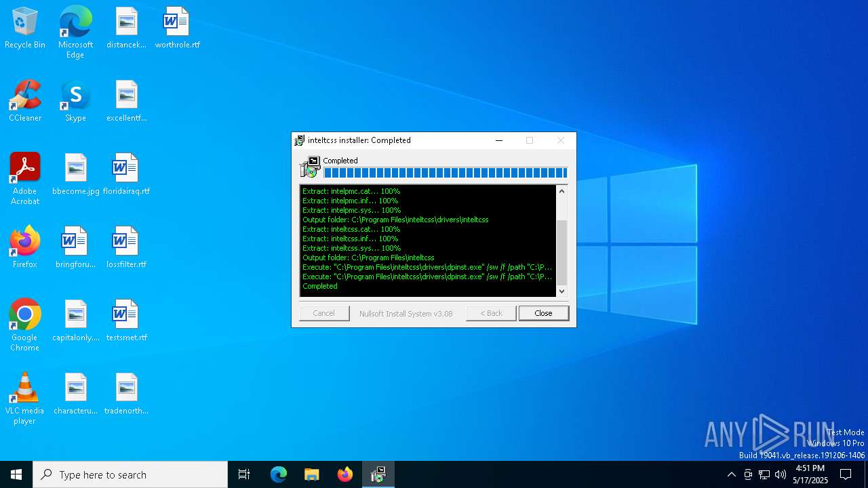This screenshot has width=868, height=488.
Task: Open File Explorer from taskbar
Action: tap(311, 474)
